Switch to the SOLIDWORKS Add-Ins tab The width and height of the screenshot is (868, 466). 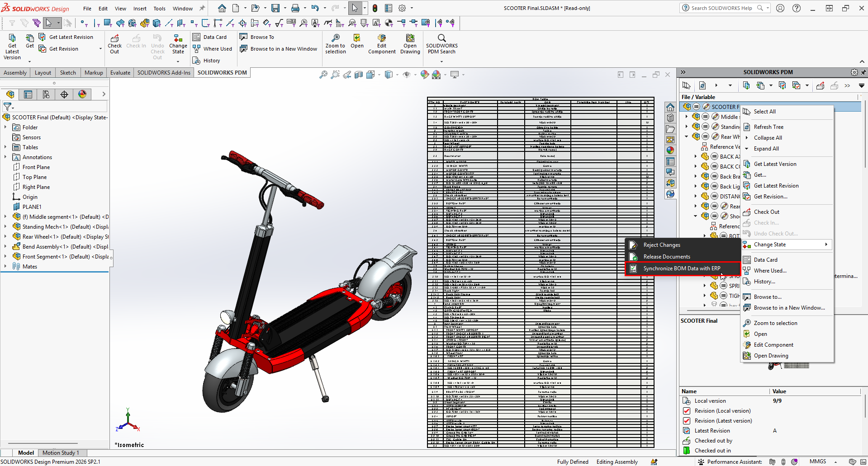point(164,72)
